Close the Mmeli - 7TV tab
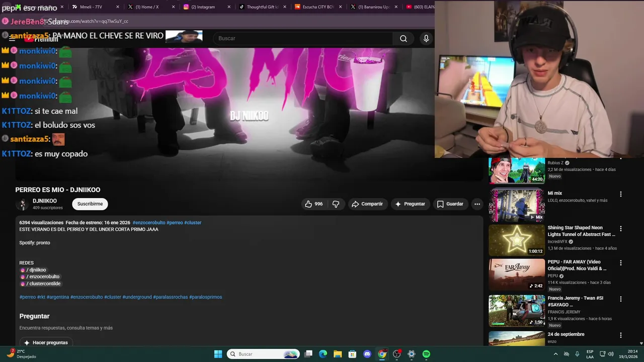The height and width of the screenshot is (362, 644). coord(118,7)
